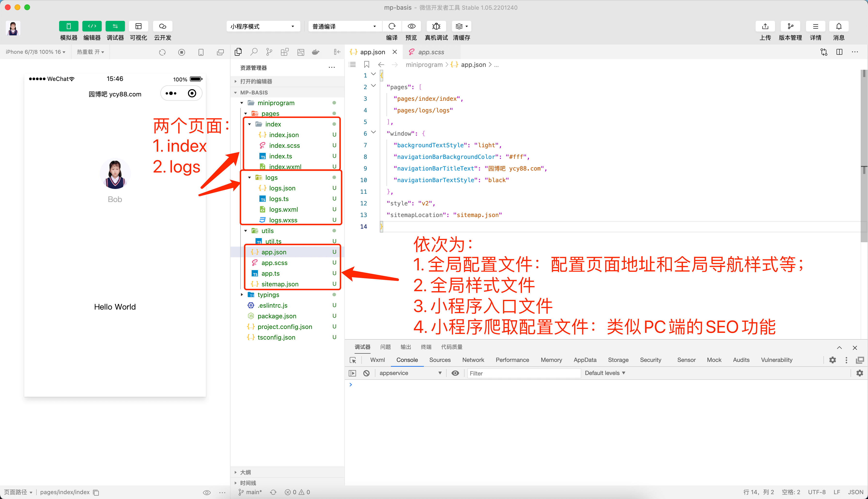
Task: Open the Wxml devtools tab
Action: pyautogui.click(x=378, y=360)
